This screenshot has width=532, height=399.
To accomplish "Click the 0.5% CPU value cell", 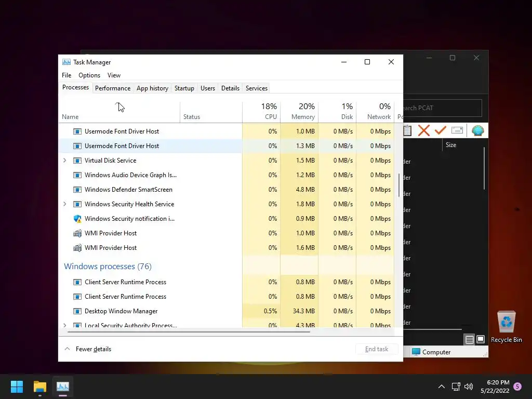I will coord(261,311).
